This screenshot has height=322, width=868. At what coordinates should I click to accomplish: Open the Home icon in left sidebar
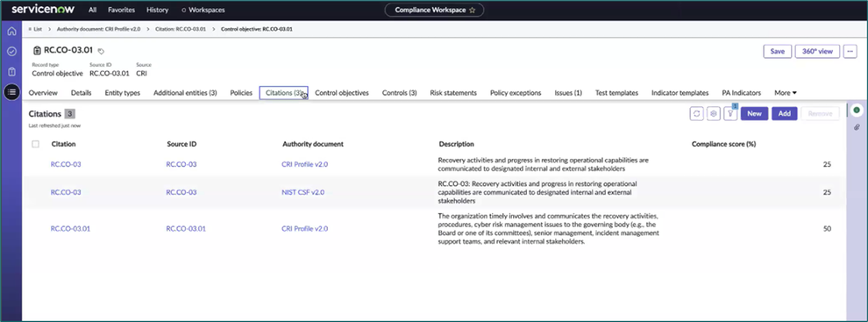tap(11, 31)
